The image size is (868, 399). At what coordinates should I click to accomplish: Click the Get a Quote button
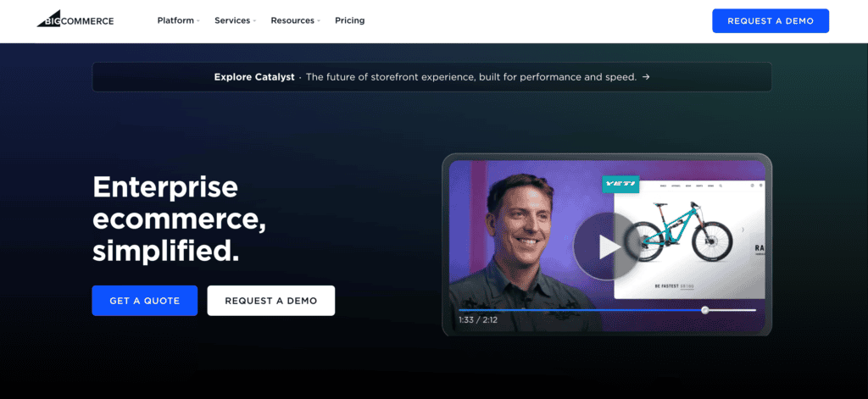click(144, 301)
